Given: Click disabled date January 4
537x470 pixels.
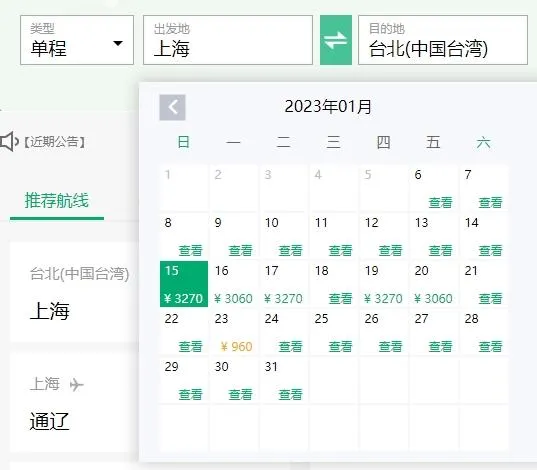Looking at the screenshot, I should [334, 188].
